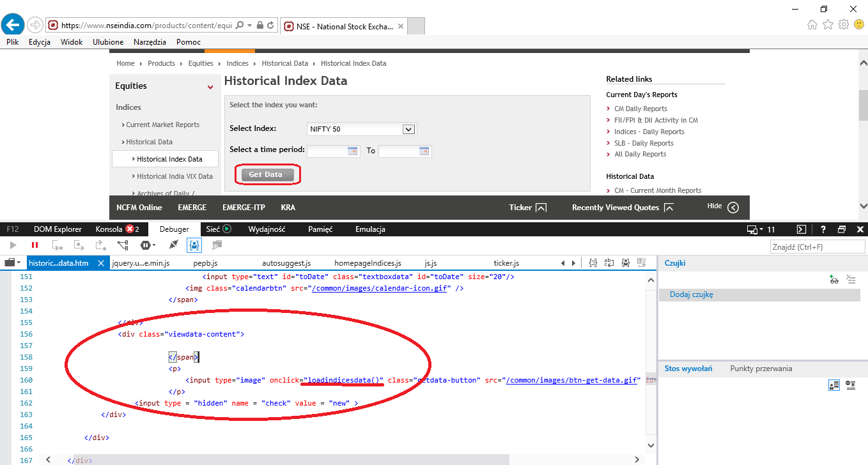Click the red pause (break) debugger icon
This screenshot has width=868, height=465.
tap(35, 245)
